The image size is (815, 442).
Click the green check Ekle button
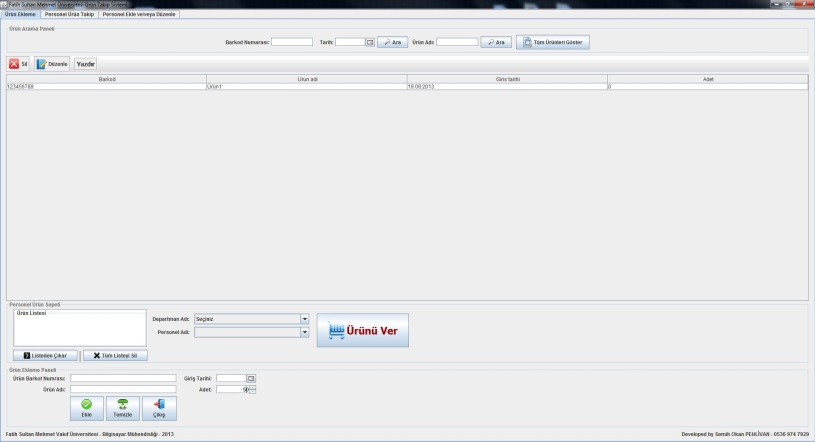[87, 408]
